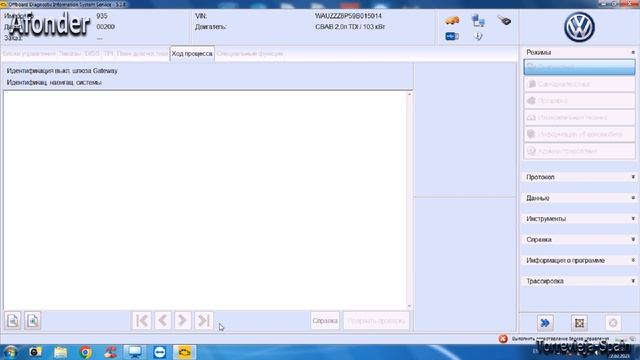
Task: Click the double-arrow forward button
Action: [x=545, y=323]
